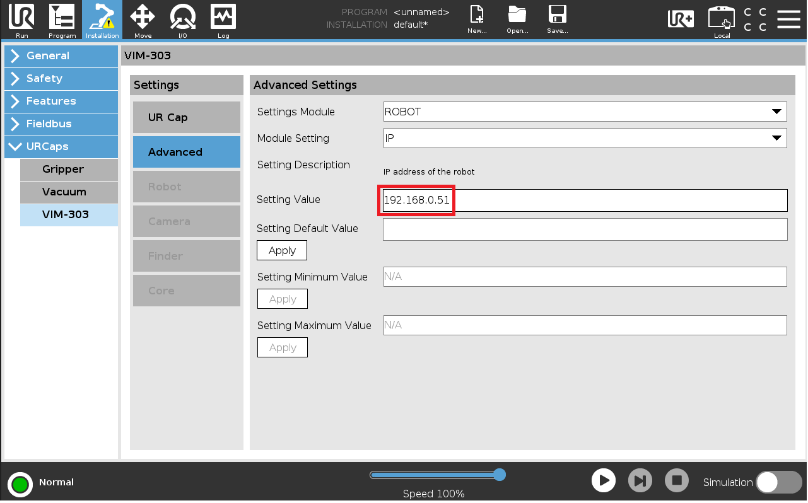Screen dimensions: 808x503
Task: Click the '<unnamed>' program name
Action: 421,12
